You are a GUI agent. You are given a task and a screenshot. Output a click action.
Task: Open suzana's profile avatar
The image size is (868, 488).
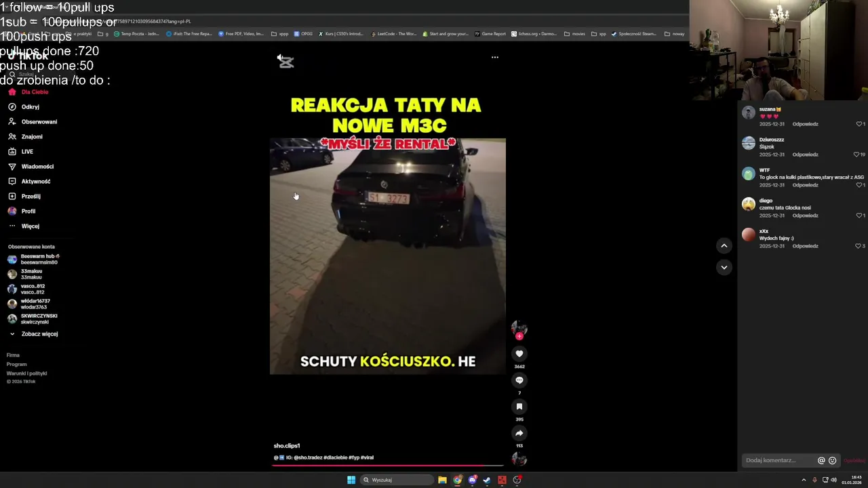click(x=749, y=113)
